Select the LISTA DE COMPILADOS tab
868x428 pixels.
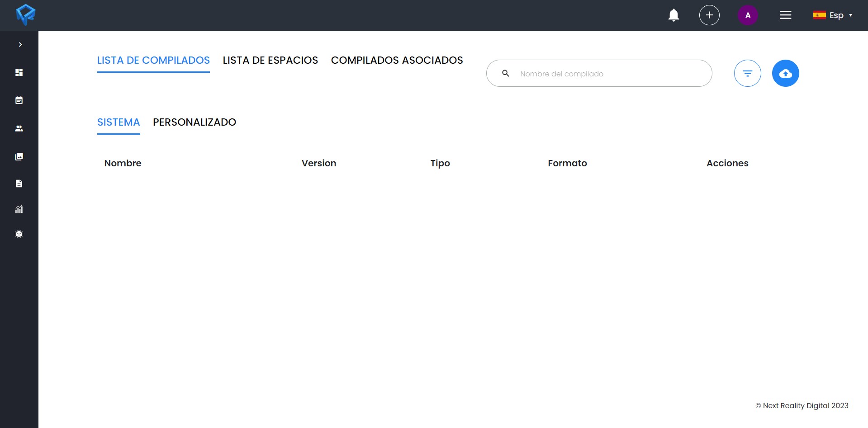coord(153,60)
